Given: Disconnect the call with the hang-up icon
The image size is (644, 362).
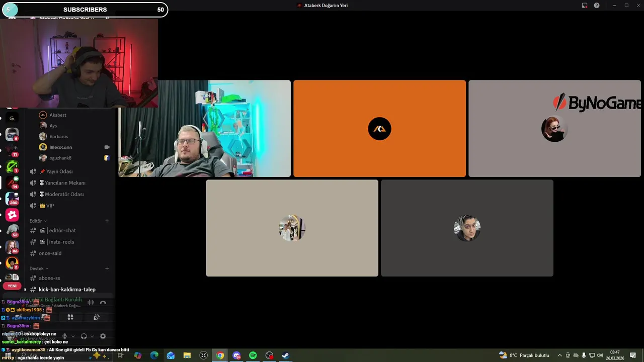Looking at the screenshot, I should (103, 303).
